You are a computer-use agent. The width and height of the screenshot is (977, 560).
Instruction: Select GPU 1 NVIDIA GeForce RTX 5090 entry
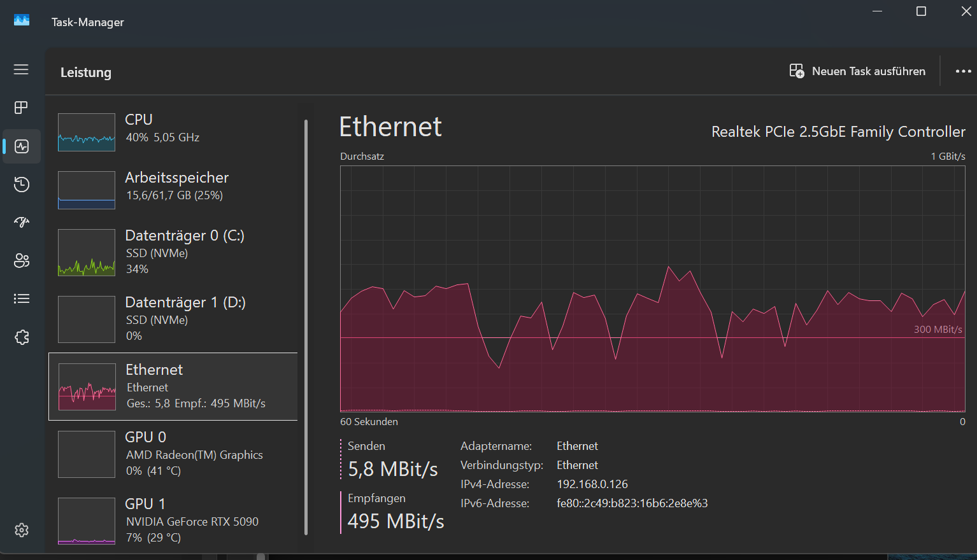[173, 521]
